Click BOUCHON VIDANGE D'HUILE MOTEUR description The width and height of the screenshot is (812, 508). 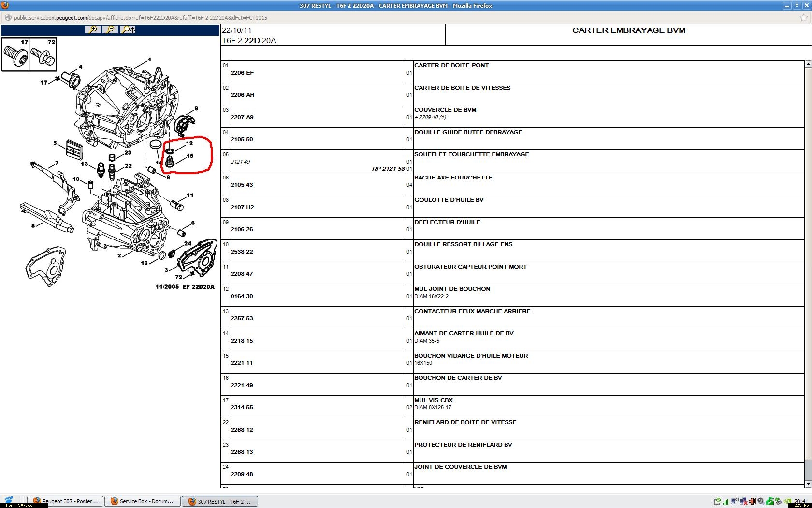pos(471,356)
